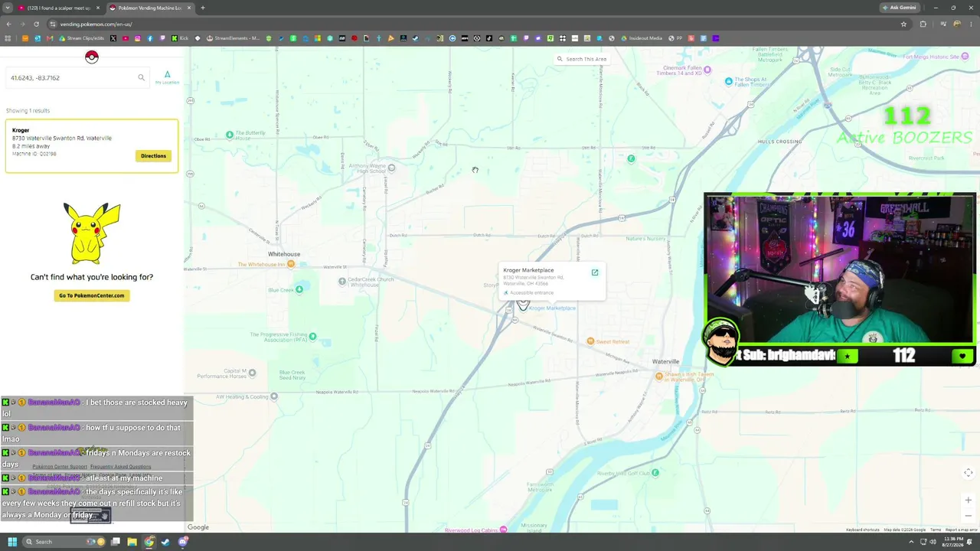Click the Kroger vending machine map pin
Viewport: 980px width, 551px height.
(x=523, y=304)
